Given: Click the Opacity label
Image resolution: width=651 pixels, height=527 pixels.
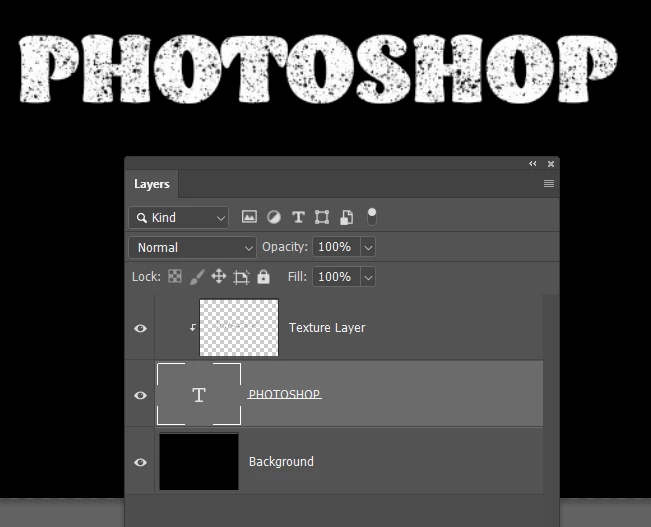Looking at the screenshot, I should [285, 247].
